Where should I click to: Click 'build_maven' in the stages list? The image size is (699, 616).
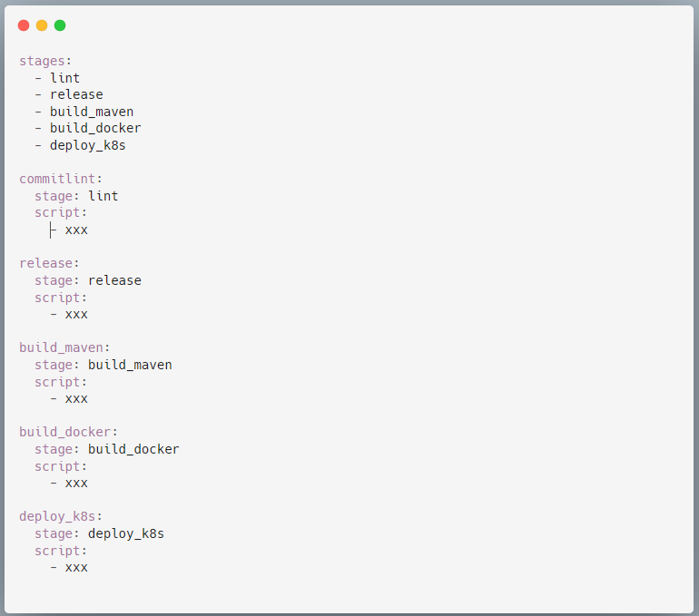click(92, 112)
